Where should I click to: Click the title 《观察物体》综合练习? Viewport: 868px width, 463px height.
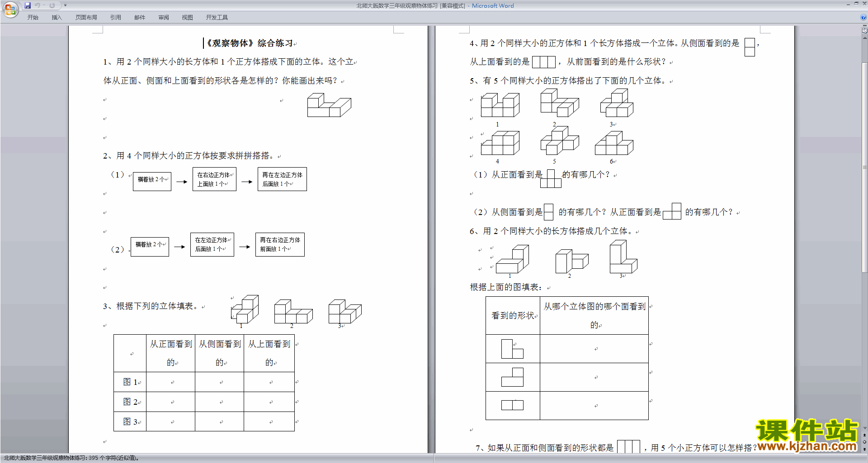pos(250,43)
